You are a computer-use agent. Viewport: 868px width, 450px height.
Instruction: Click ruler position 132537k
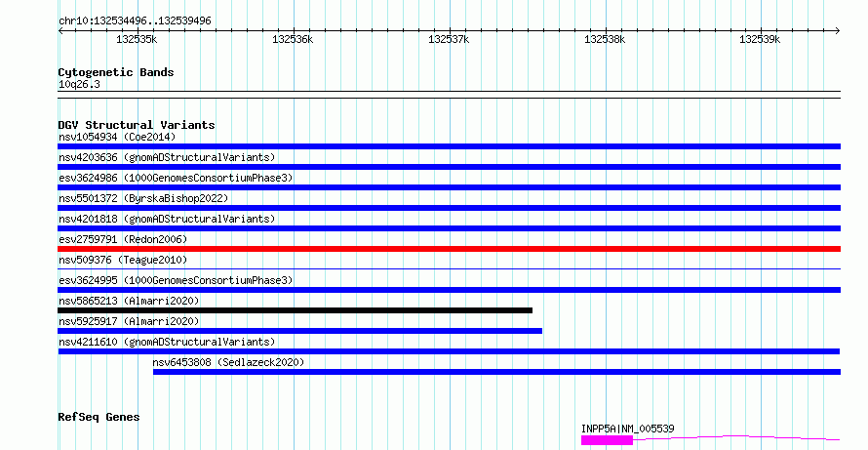tap(449, 39)
